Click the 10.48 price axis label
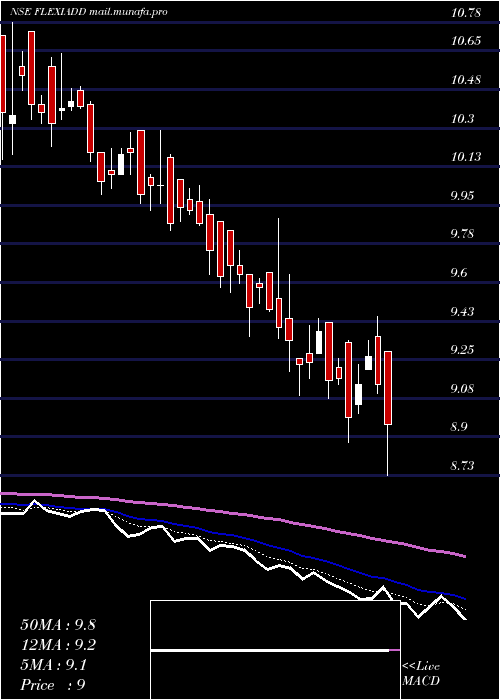Viewport: 500px width, 700px height. coord(466,80)
